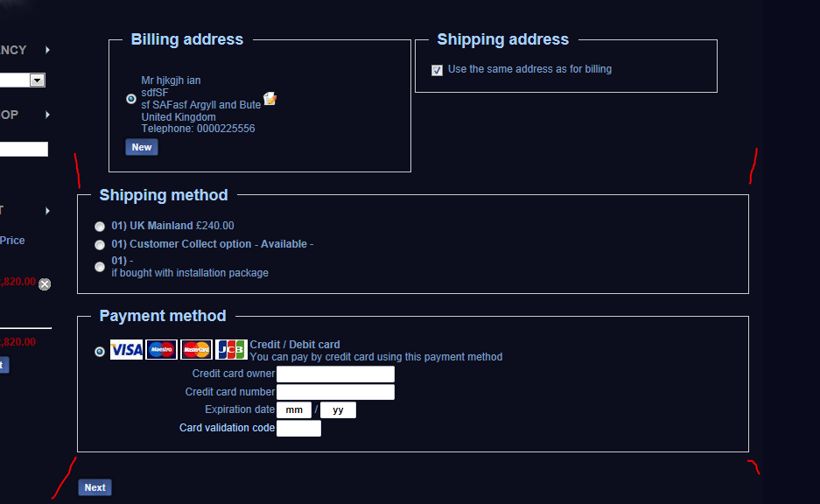Image resolution: width=820 pixels, height=504 pixels.
Task: Choose UK Mainland £240.00 shipping
Action: point(100,227)
